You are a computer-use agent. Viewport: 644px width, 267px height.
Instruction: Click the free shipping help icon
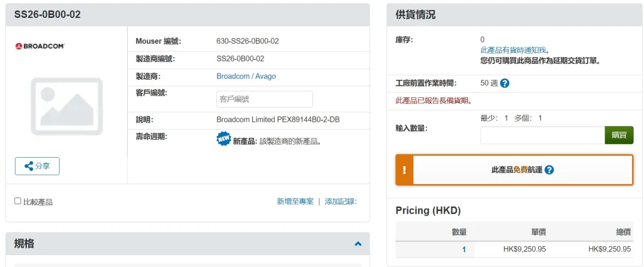(549, 170)
